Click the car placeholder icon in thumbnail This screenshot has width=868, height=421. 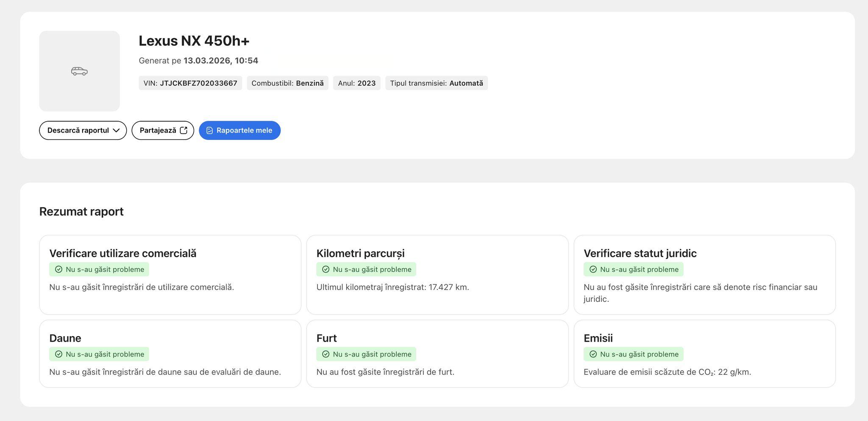[79, 71]
